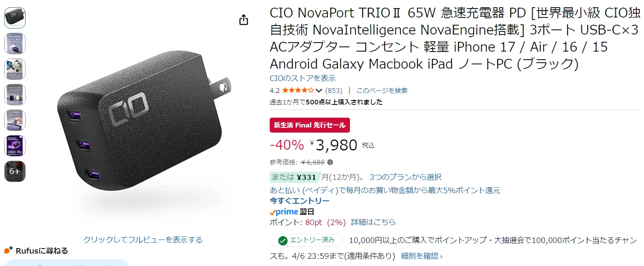Image resolution: width=644 pixels, height=266 pixels.
Task: Visit the CIOのストアを表示 store link
Action: click(303, 78)
